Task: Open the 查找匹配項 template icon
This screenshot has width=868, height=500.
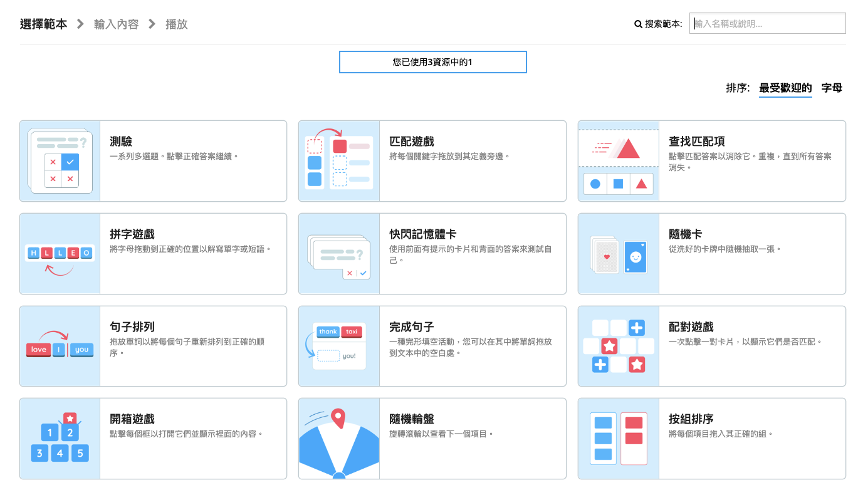Action: pyautogui.click(x=618, y=161)
